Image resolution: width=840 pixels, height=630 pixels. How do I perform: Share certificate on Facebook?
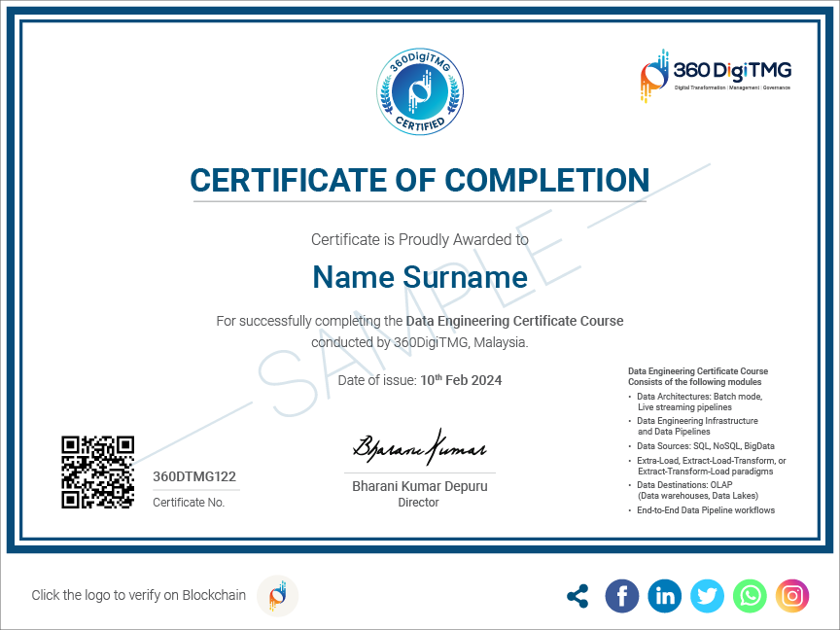coord(622,596)
